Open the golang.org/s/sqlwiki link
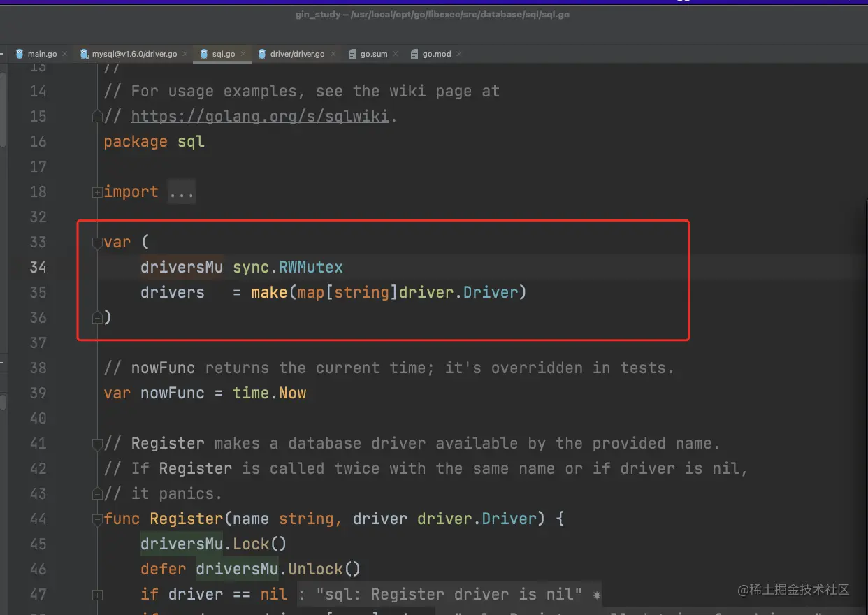 (x=260, y=116)
